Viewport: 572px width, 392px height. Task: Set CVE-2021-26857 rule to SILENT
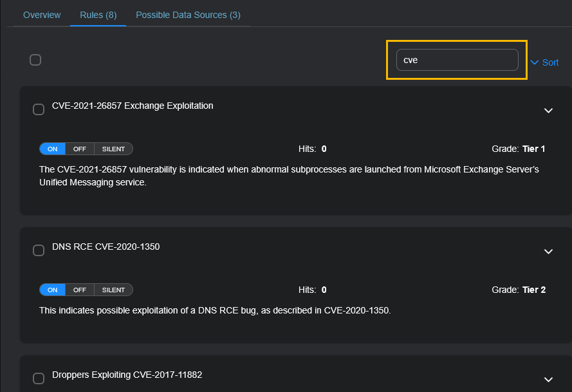click(x=114, y=149)
